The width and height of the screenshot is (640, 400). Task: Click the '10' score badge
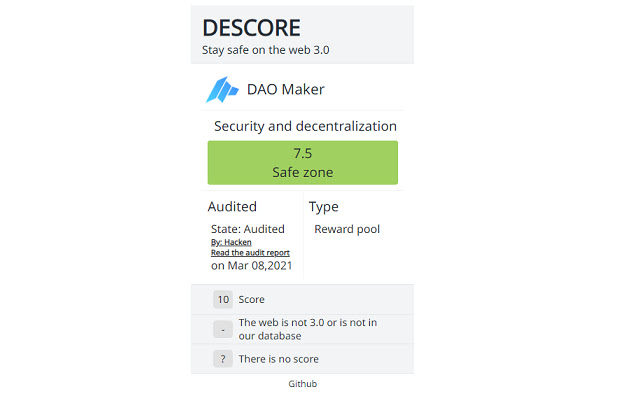click(223, 299)
